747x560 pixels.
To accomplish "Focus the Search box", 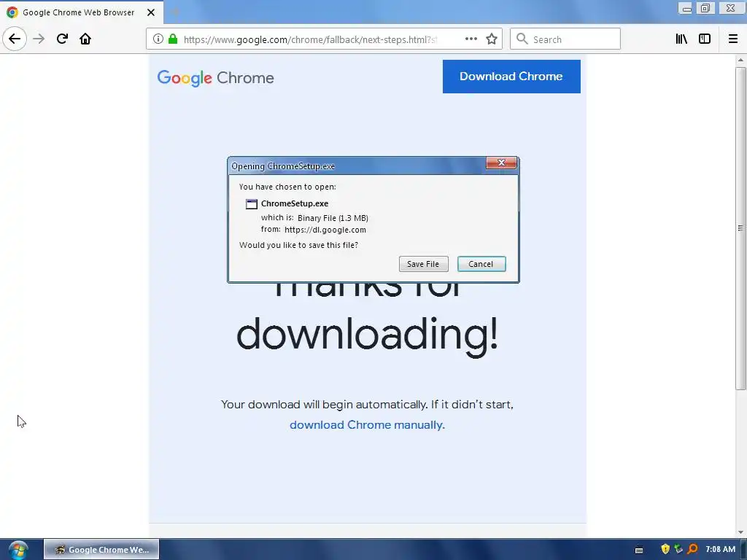I will click(565, 39).
